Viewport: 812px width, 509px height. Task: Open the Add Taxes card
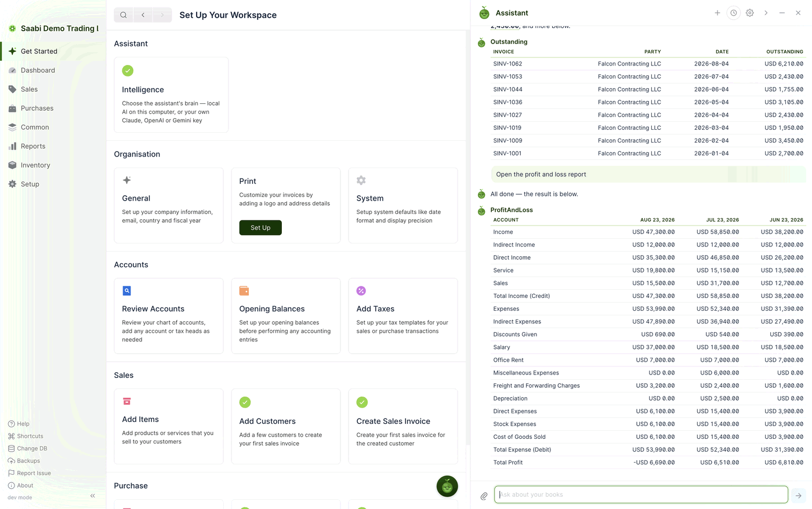pyautogui.click(x=403, y=316)
